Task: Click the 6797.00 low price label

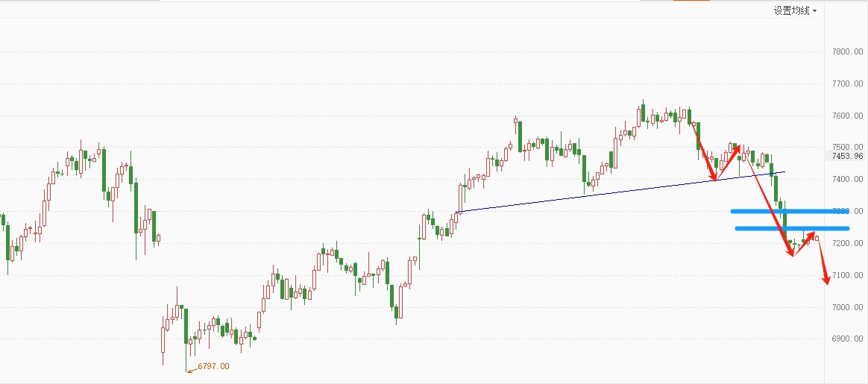Action: pos(213,366)
